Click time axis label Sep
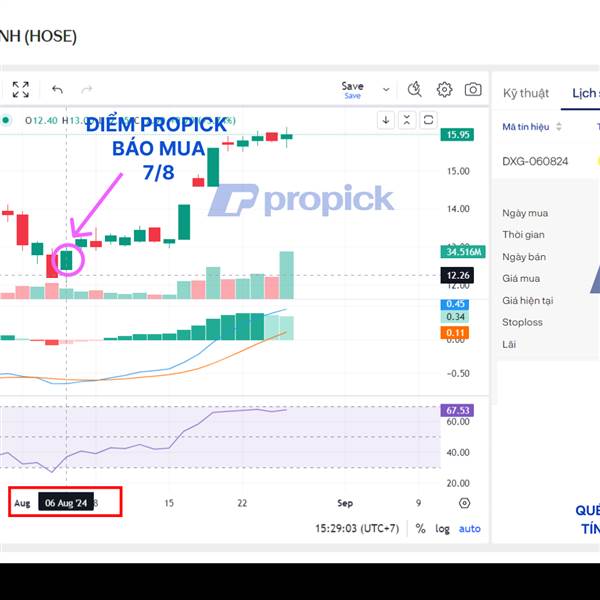The width and height of the screenshot is (600, 600). coord(345,503)
